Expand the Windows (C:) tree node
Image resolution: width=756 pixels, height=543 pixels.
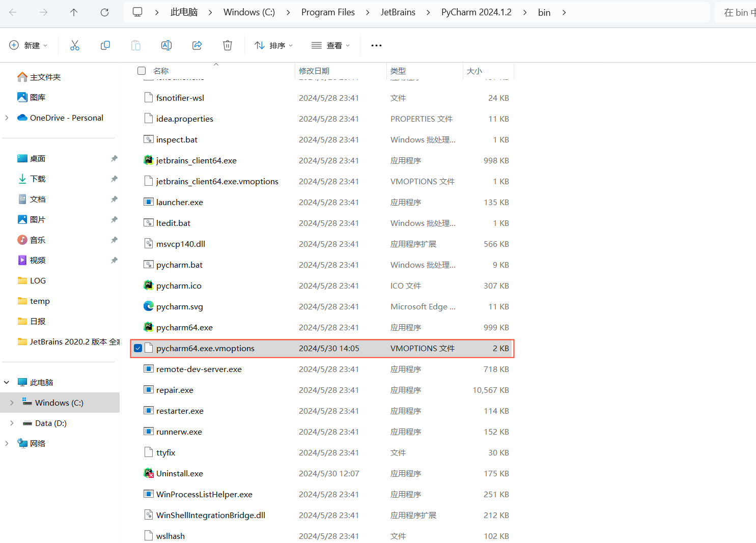coord(12,403)
